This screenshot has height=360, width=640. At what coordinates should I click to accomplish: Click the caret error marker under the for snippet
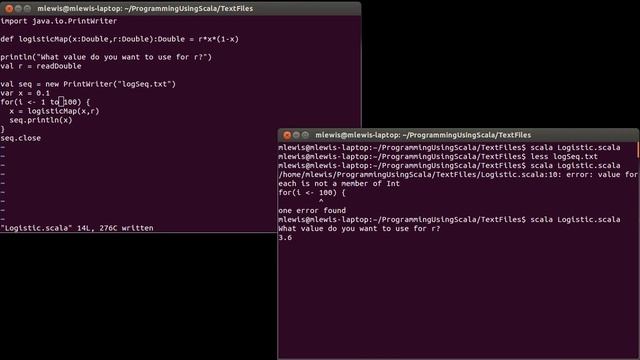(x=321, y=201)
